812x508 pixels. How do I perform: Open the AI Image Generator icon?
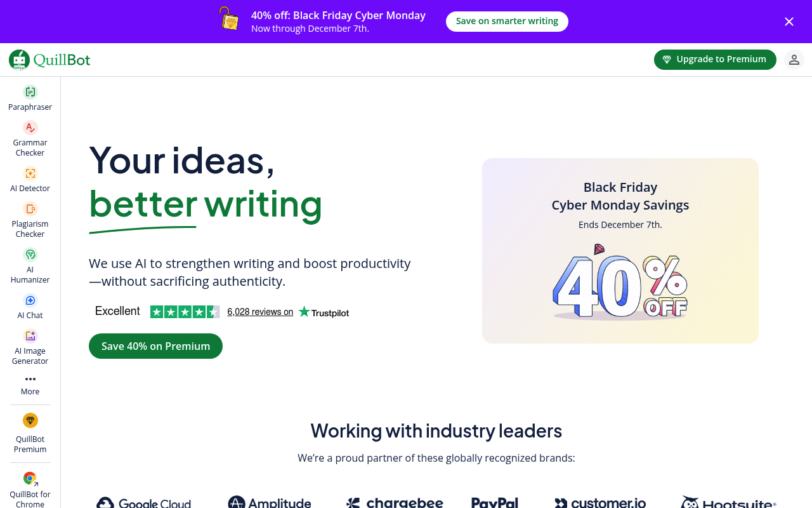tap(30, 336)
